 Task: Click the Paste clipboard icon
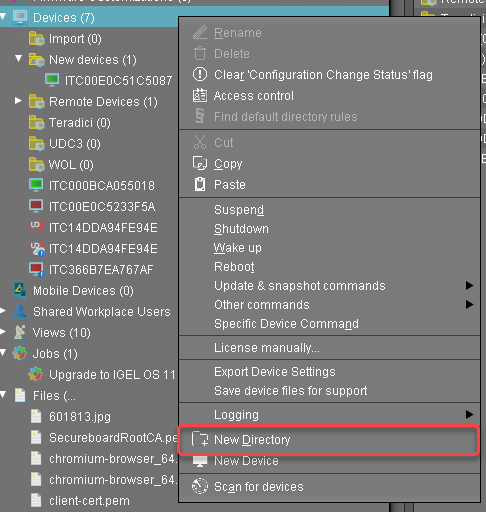click(x=200, y=184)
